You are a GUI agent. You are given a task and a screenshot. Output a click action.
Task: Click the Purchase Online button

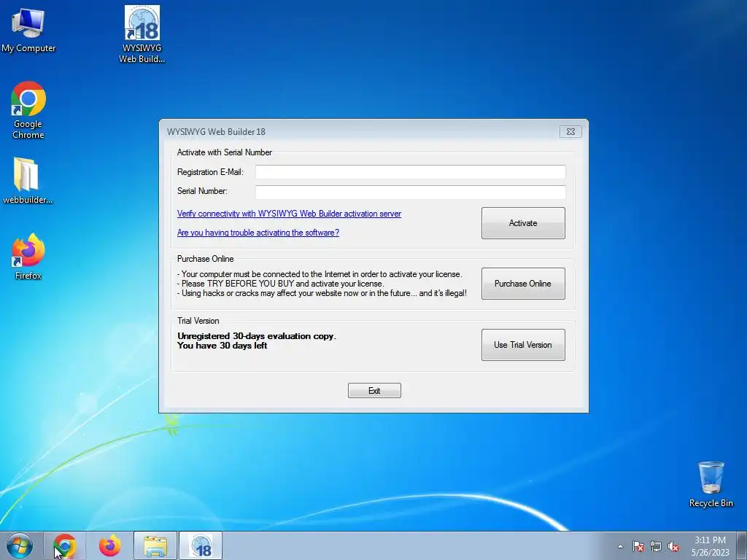click(523, 284)
